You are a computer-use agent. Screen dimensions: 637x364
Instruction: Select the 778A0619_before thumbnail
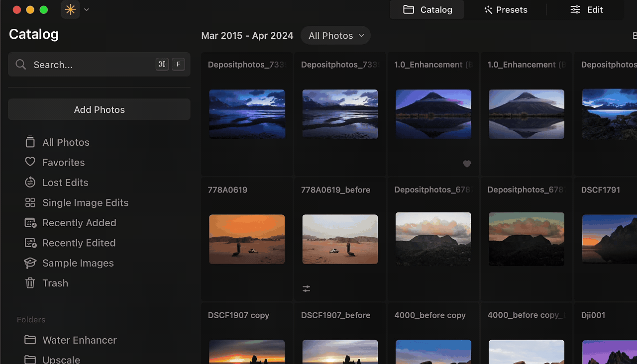340,239
